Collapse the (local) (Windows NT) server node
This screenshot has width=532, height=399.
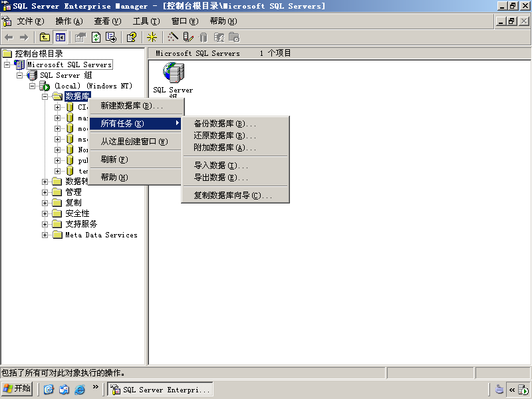click(x=32, y=86)
